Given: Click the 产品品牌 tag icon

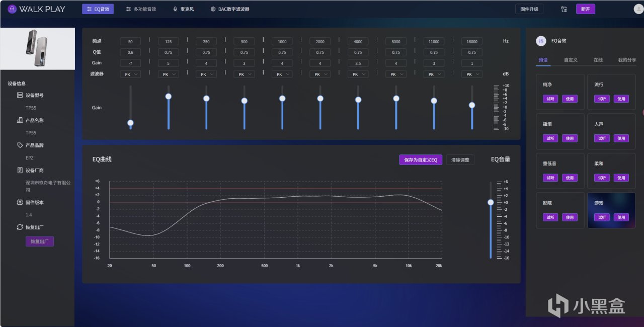Looking at the screenshot, I should (x=20, y=145).
